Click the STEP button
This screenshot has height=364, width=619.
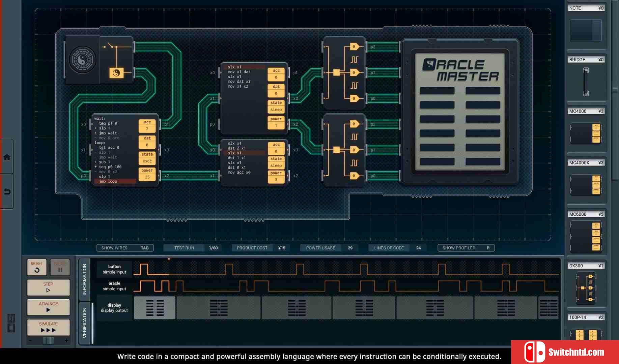(48, 287)
